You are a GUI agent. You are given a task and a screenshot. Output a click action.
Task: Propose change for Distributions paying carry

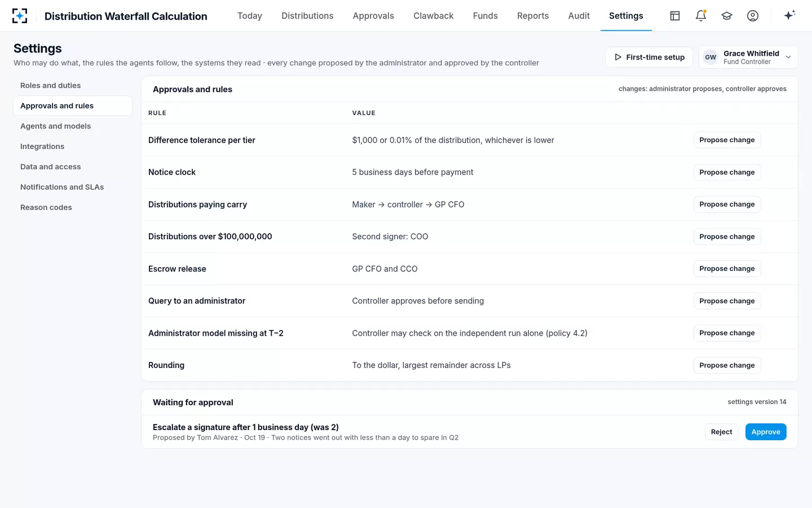pos(727,204)
